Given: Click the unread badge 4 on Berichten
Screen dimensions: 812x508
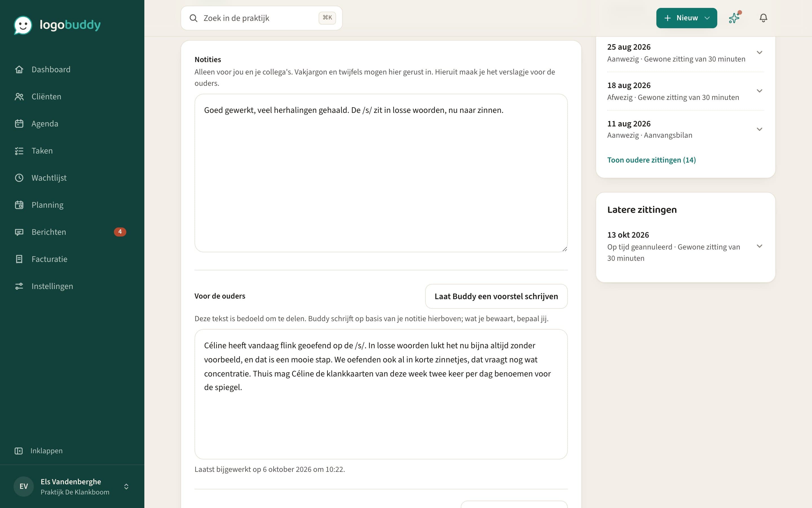Looking at the screenshot, I should coord(120,232).
